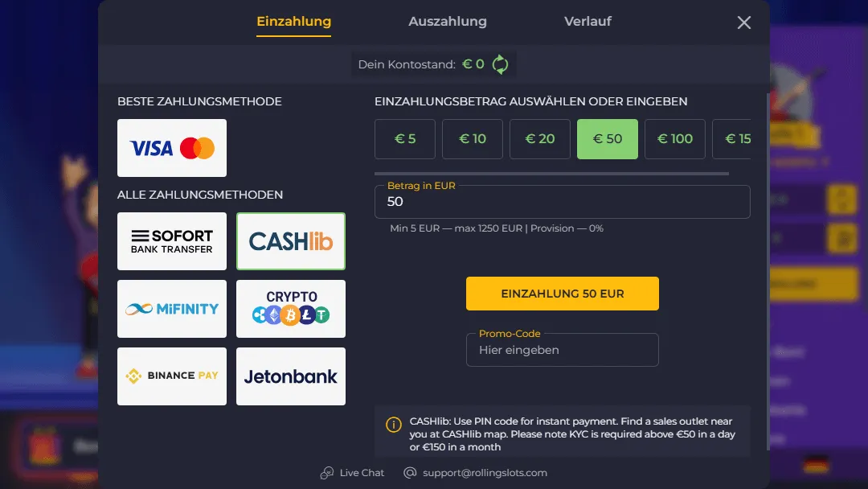The height and width of the screenshot is (489, 868).
Task: Select the CASHlib payment option
Action: click(x=290, y=240)
